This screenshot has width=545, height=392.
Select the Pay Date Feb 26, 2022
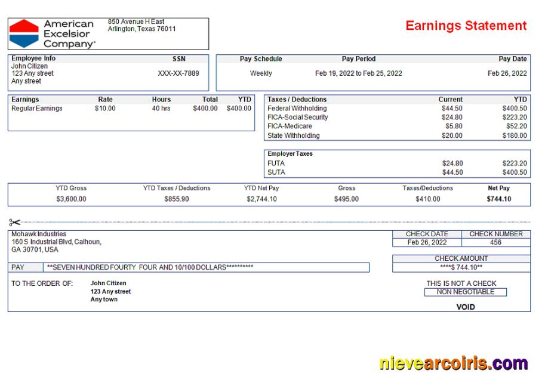(507, 73)
